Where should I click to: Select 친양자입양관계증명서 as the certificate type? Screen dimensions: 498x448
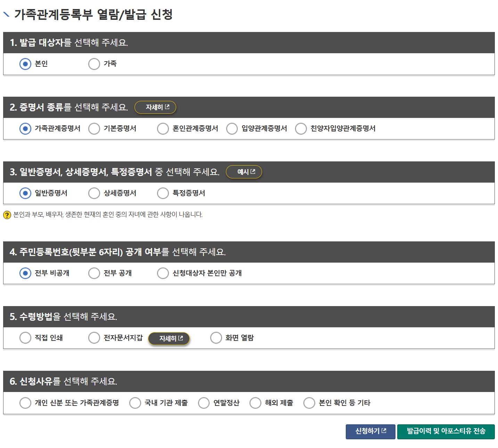pyautogui.click(x=301, y=128)
